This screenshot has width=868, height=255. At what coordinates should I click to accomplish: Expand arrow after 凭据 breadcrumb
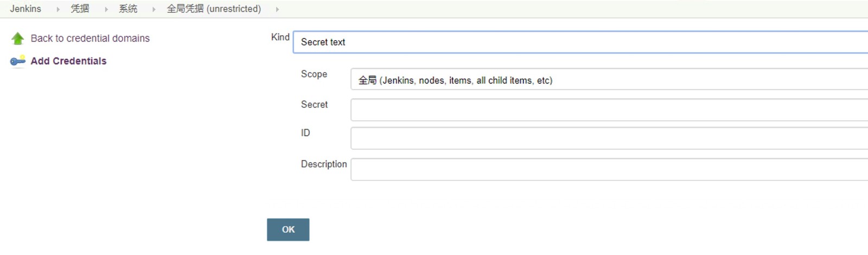(x=106, y=9)
